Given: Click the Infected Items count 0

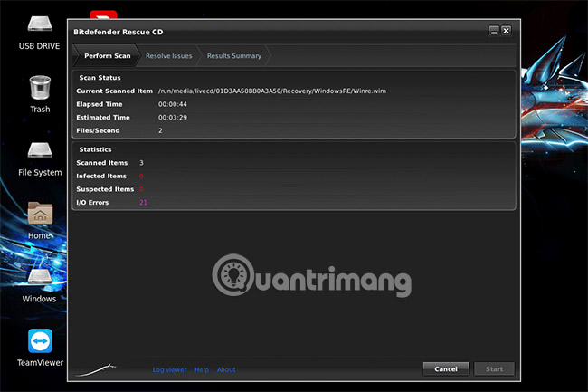Looking at the screenshot, I should point(141,176).
